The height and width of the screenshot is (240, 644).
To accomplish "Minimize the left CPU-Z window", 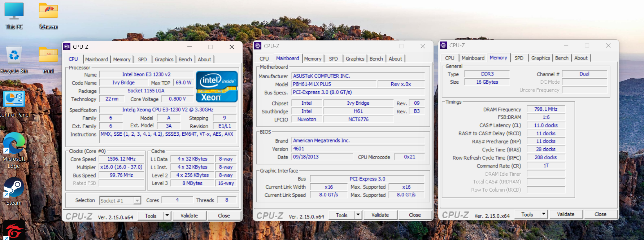I will (190, 47).
